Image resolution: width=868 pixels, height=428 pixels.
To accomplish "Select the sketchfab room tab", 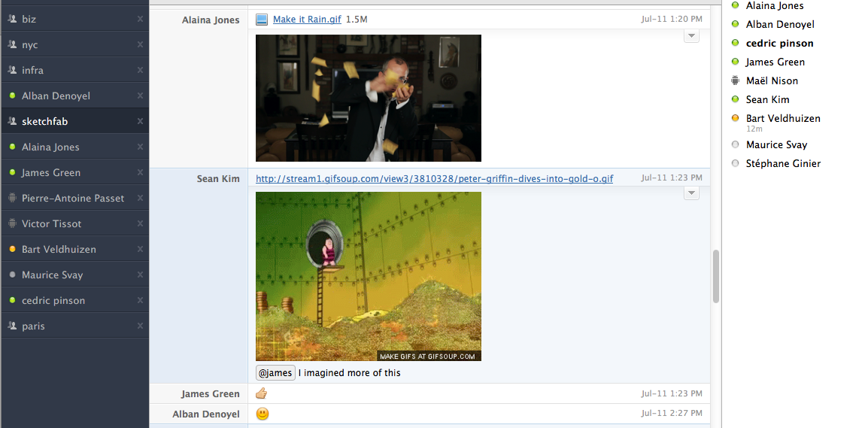I will tap(74, 120).
